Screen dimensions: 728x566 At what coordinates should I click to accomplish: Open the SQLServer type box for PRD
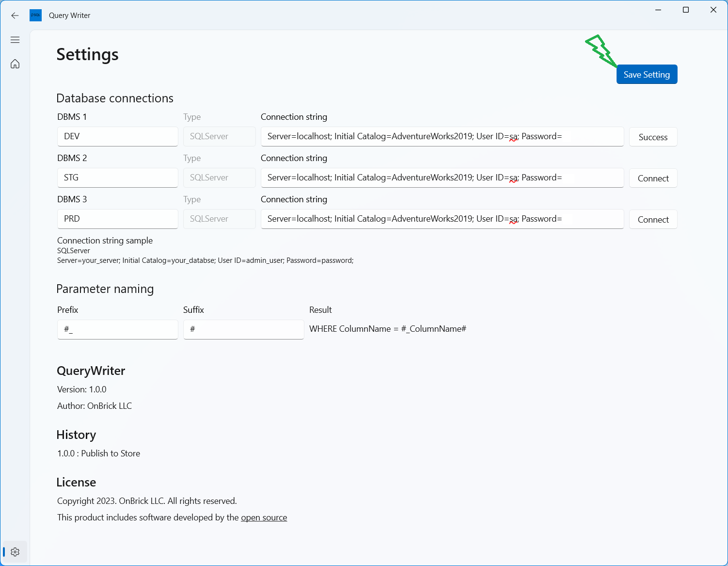coord(219,219)
